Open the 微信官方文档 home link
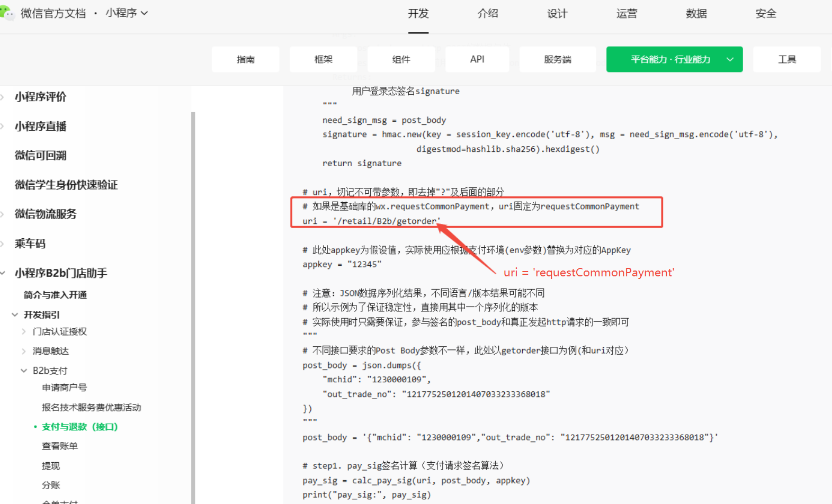The image size is (832, 504). tap(53, 13)
